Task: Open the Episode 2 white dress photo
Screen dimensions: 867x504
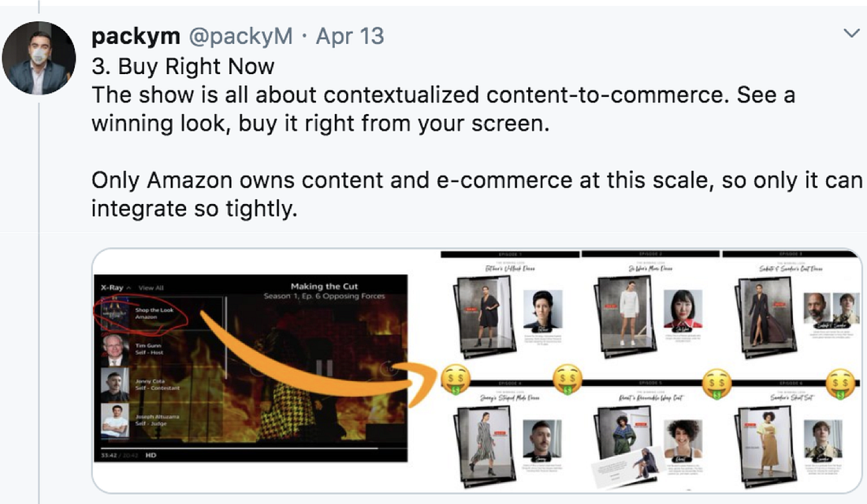Action: 625,314
